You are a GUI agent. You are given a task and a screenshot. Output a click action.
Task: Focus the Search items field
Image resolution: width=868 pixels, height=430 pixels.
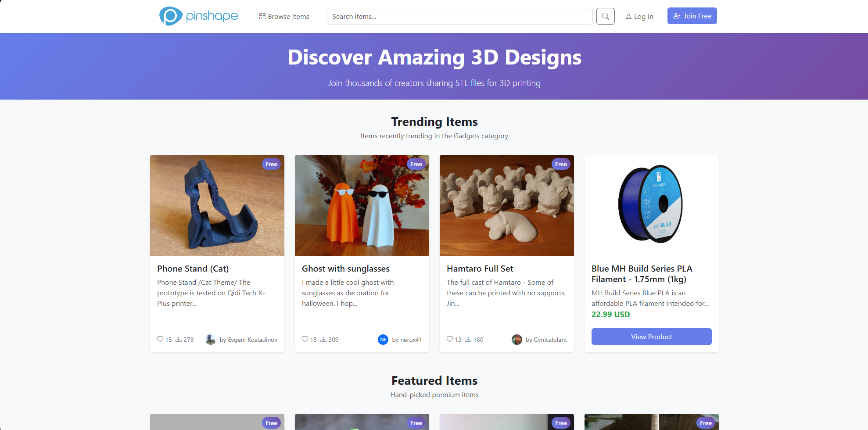click(459, 16)
